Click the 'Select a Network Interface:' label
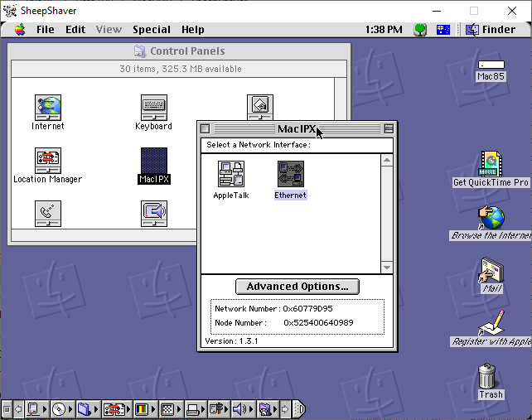532x420 pixels. [x=259, y=145]
